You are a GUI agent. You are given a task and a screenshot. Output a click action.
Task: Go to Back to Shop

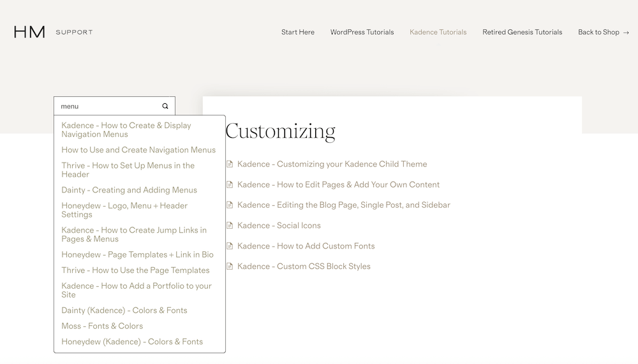(x=598, y=32)
